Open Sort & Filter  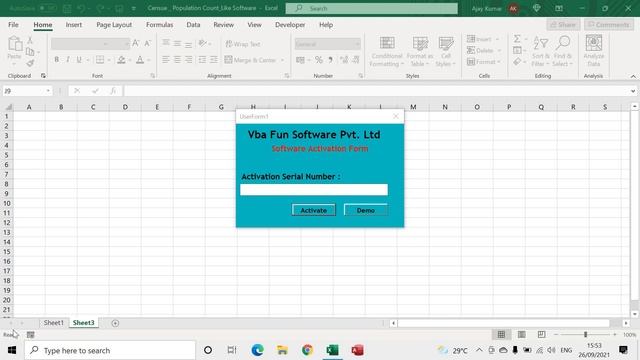[541, 51]
